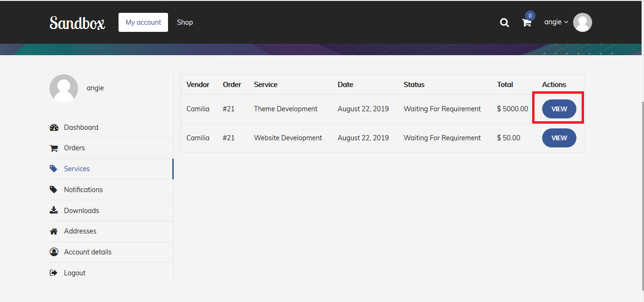Go to My account menu item
Viewport: 644px width, 302px height.
(143, 22)
